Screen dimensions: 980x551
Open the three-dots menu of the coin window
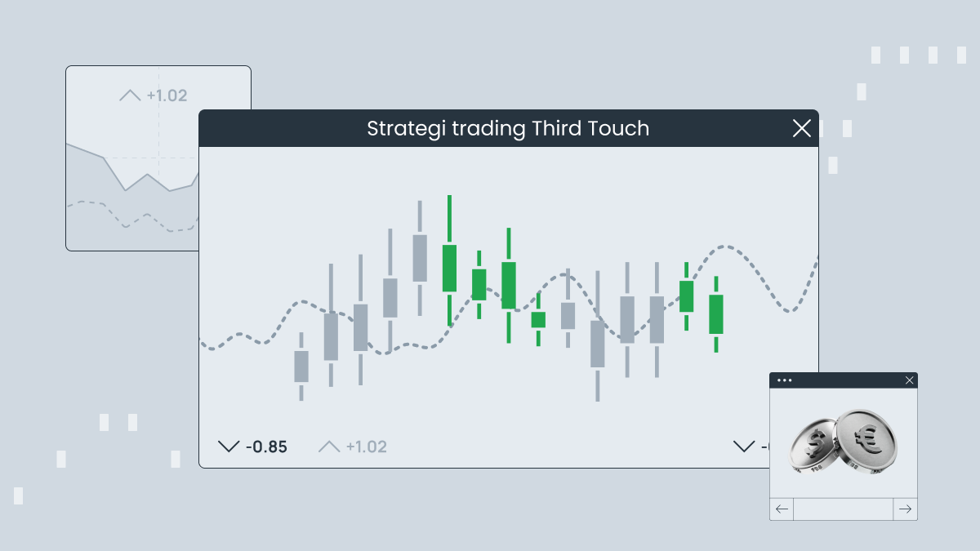[785, 380]
